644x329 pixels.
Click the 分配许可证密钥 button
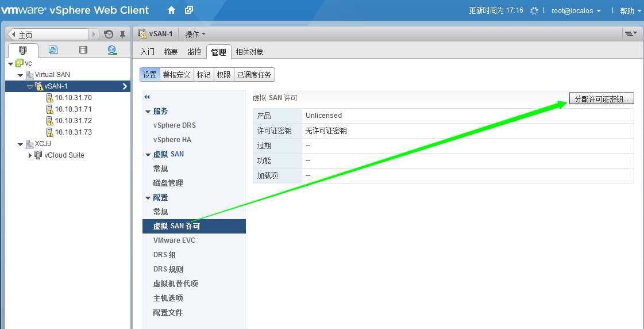coord(601,99)
